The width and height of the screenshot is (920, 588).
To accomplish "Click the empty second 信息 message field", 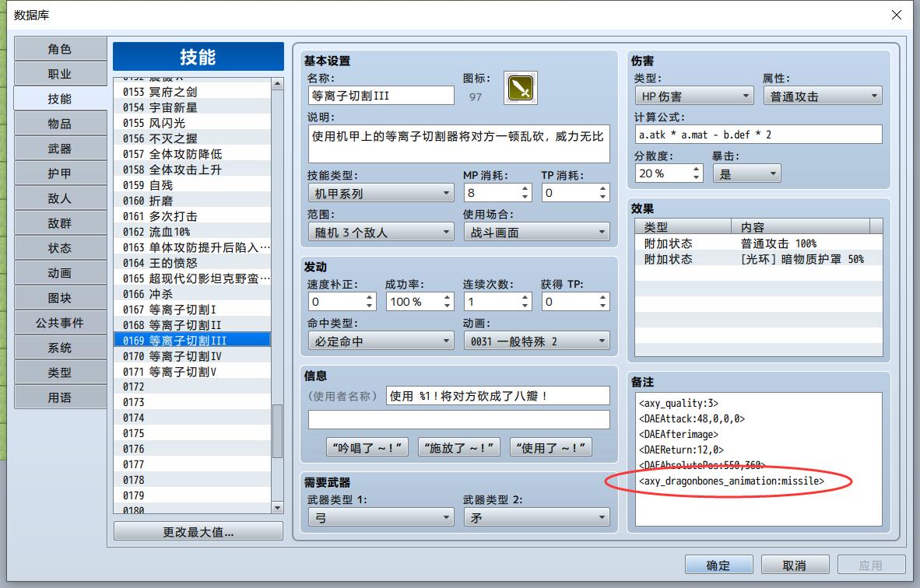I will click(x=458, y=420).
